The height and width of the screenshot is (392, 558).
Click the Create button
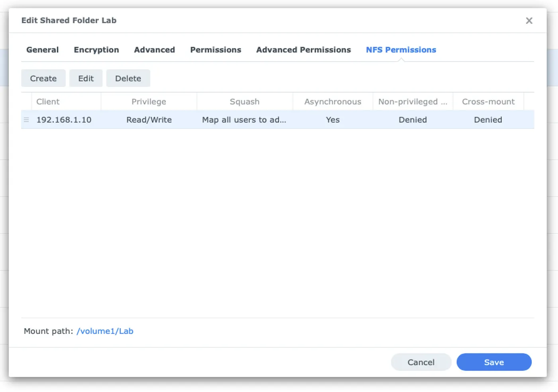[43, 78]
